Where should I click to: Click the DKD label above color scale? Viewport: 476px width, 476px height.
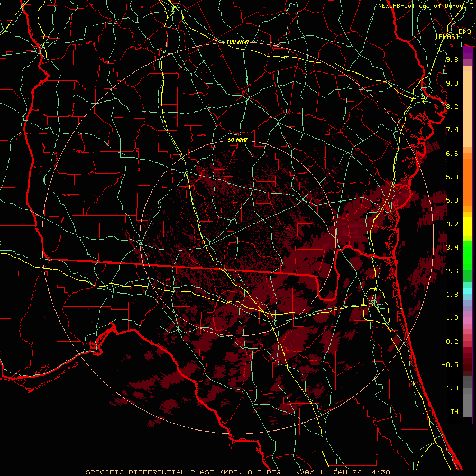(464, 32)
